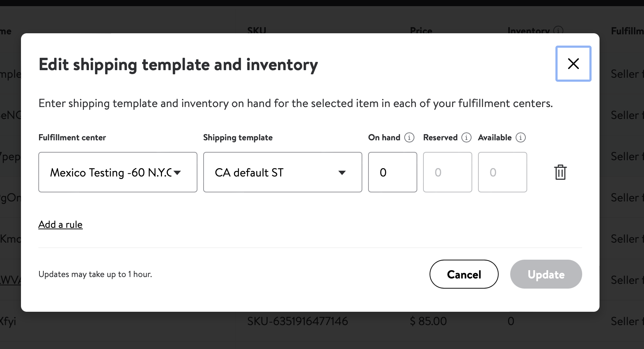Click the Update button
644x349 pixels.
point(546,274)
